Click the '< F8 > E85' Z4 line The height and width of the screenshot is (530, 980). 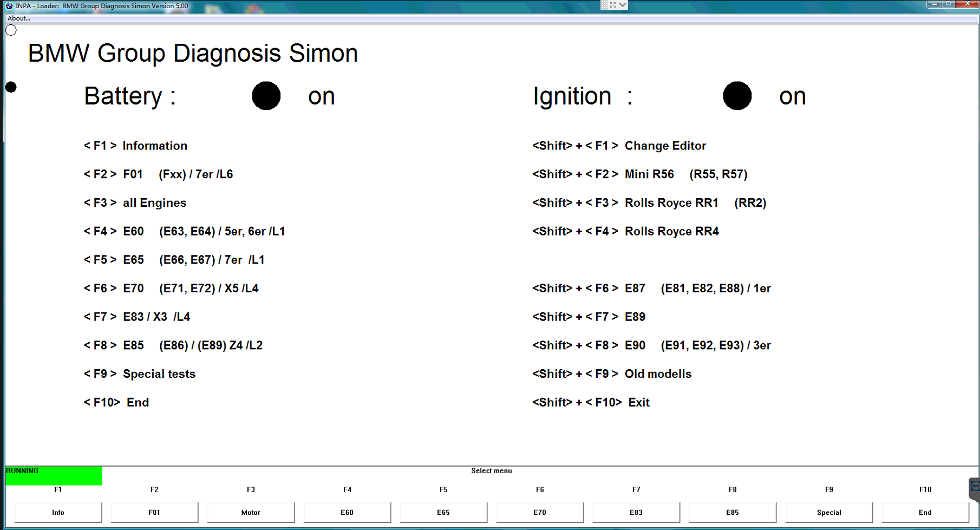[x=173, y=345]
